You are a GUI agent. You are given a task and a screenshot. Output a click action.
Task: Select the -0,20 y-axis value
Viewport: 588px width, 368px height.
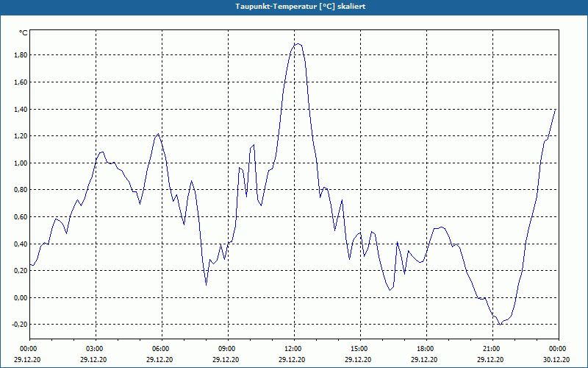pyautogui.click(x=21, y=325)
